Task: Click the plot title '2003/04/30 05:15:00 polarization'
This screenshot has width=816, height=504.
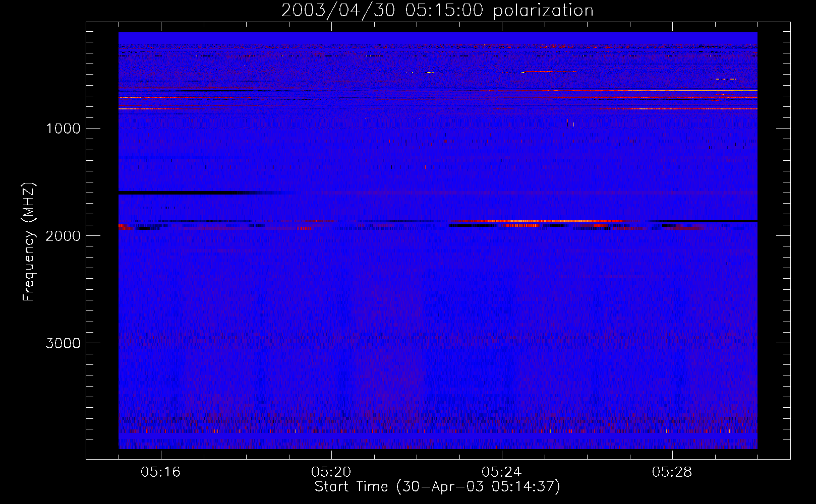Action: 437,11
